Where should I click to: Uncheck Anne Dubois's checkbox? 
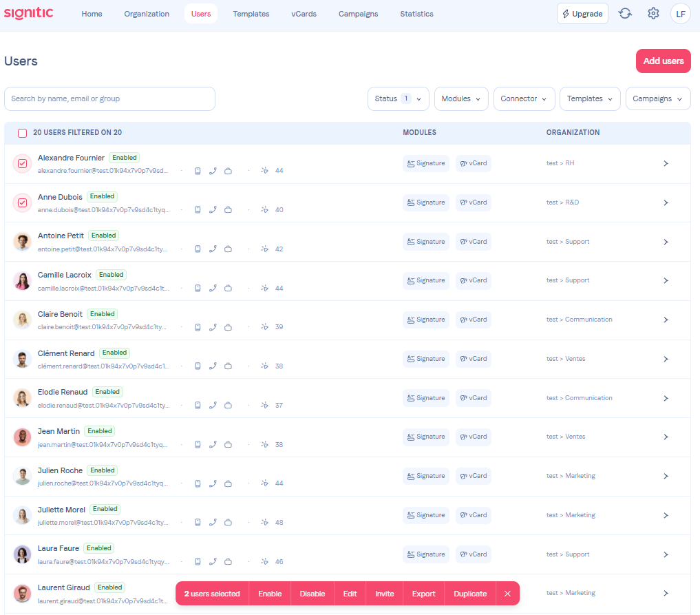click(x=22, y=202)
